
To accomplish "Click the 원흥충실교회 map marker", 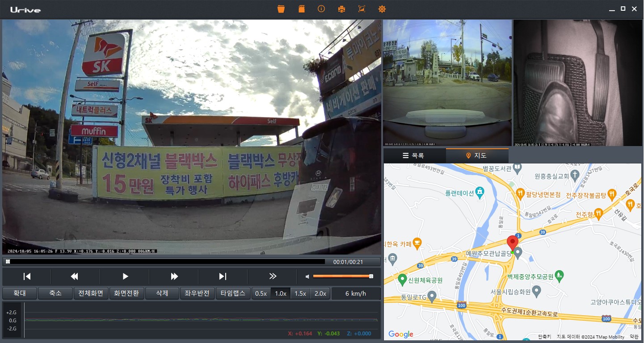I will click(x=575, y=175).
